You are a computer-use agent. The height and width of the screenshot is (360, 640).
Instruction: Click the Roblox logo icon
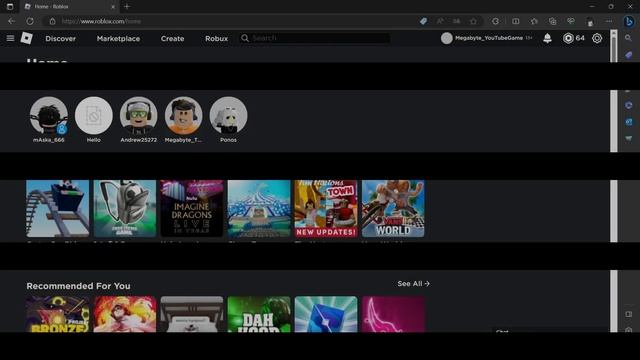[27, 38]
